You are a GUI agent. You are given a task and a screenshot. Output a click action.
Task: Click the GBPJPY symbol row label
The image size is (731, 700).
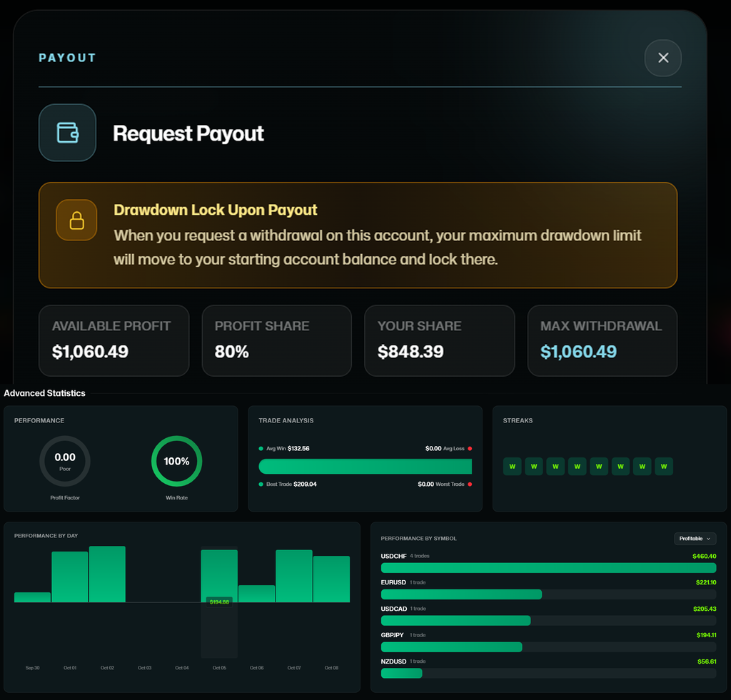(392, 635)
